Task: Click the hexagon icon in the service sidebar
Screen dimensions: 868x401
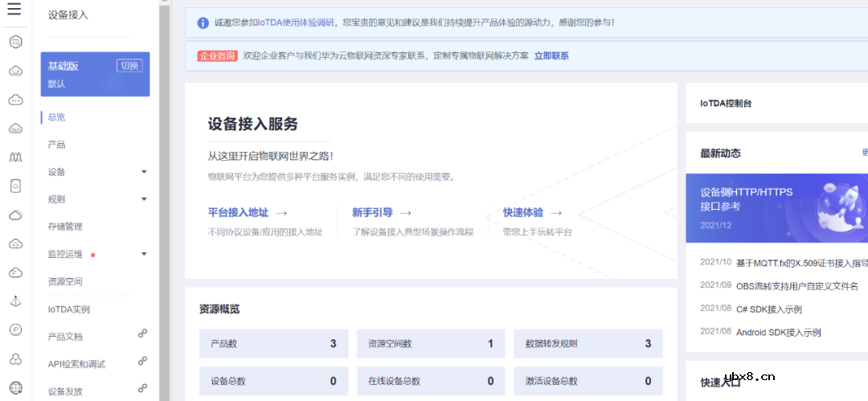Action: (16, 42)
